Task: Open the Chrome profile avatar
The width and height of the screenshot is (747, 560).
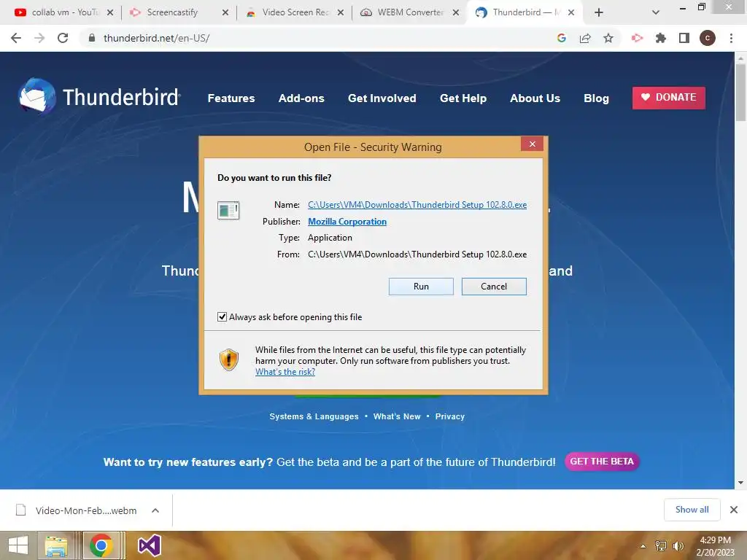Action: pyautogui.click(x=708, y=38)
